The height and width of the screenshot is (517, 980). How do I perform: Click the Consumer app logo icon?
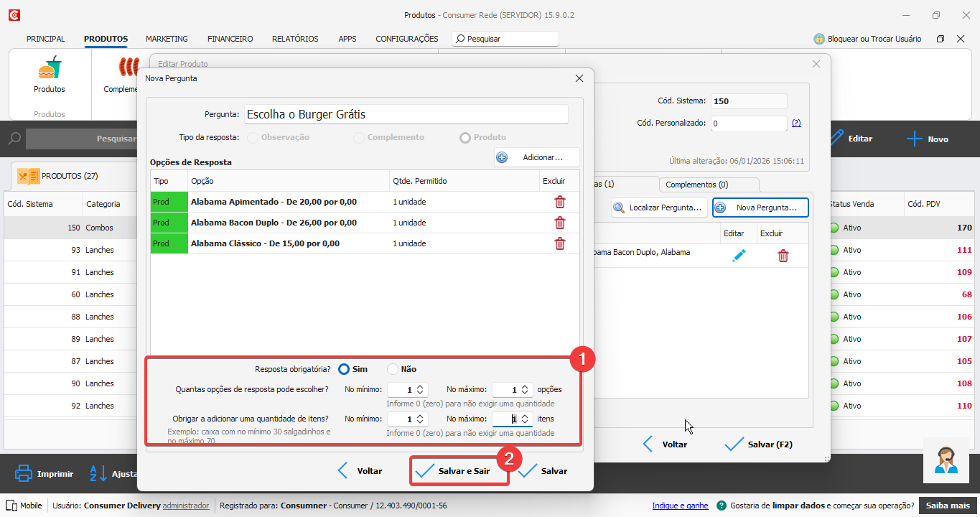click(x=14, y=15)
